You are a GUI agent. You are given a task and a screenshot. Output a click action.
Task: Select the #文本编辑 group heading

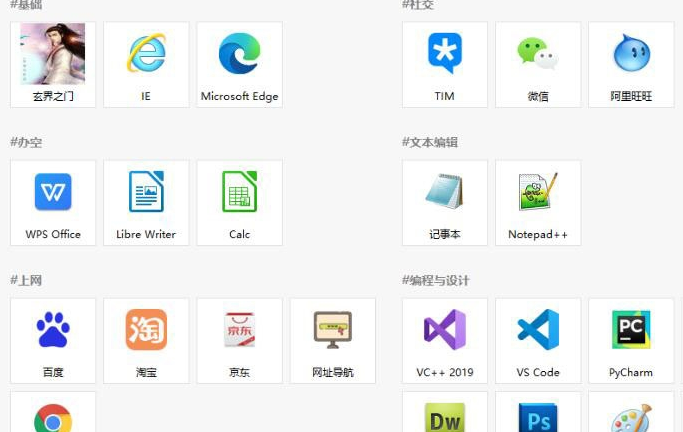430,142
